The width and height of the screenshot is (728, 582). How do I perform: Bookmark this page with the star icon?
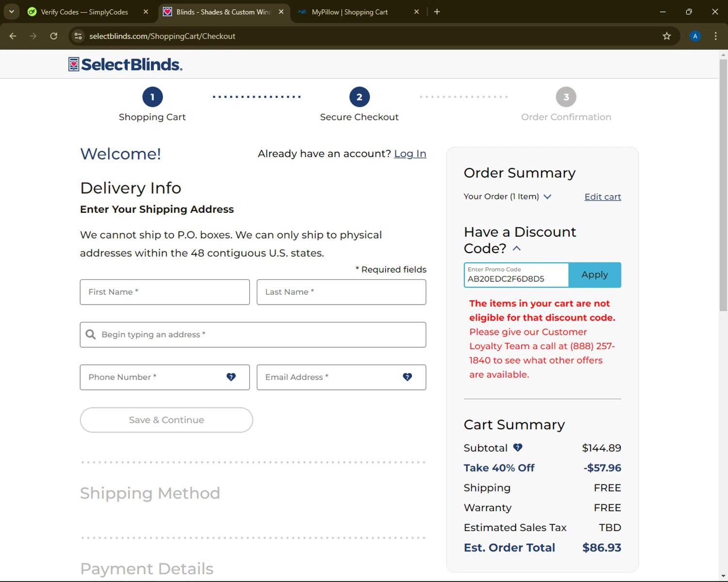point(667,36)
